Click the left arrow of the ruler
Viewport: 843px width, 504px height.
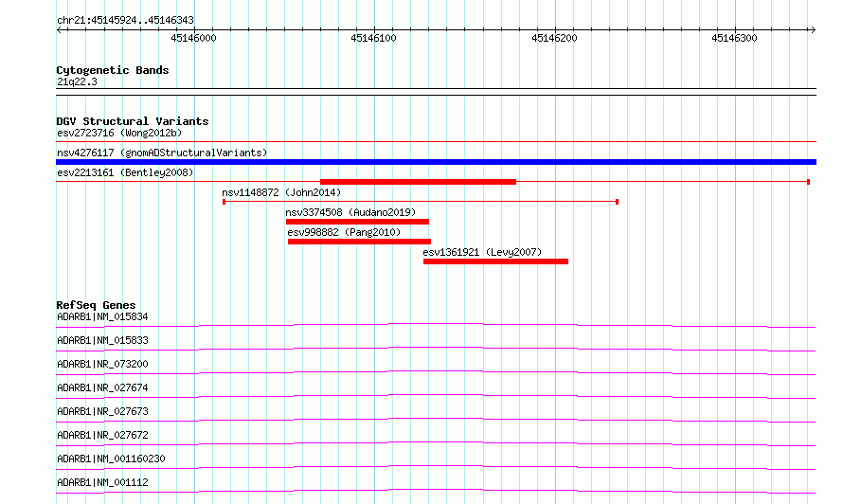[x=60, y=29]
